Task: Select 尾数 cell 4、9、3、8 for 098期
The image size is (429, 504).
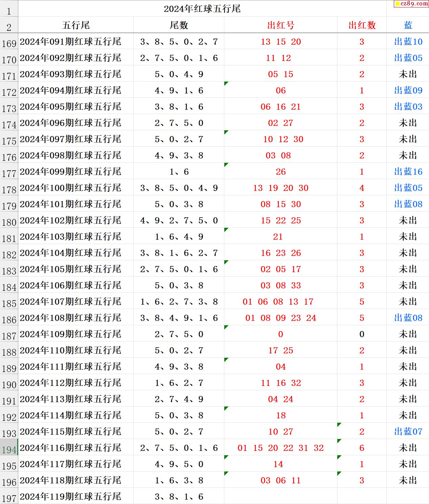Action: point(179,155)
